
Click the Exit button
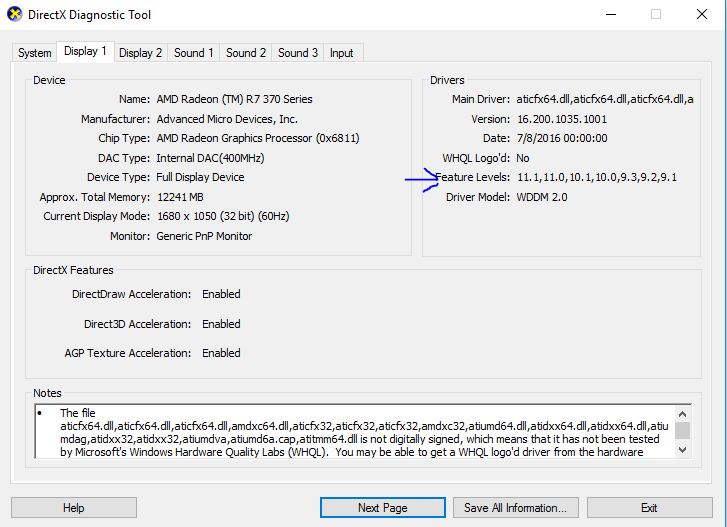tap(650, 508)
